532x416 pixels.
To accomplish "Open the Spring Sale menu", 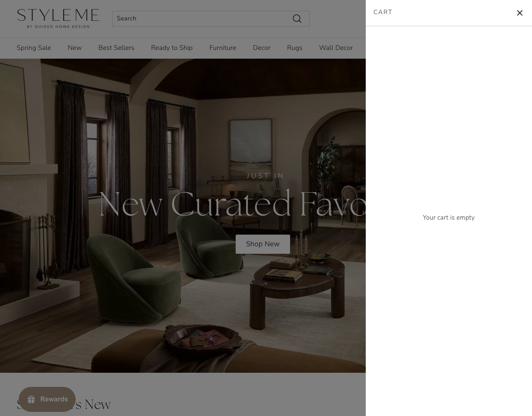I will 34,48.
